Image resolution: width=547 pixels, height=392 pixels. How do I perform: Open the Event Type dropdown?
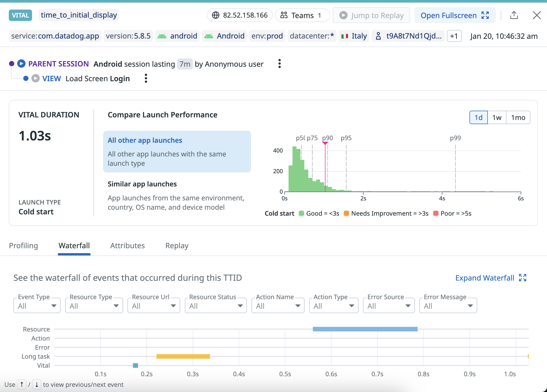[x=37, y=306]
